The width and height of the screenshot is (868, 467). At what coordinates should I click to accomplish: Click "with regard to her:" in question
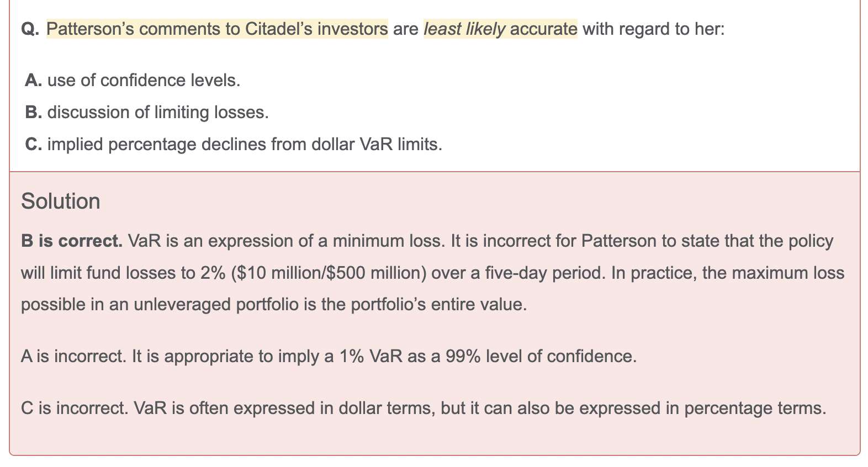click(x=653, y=29)
